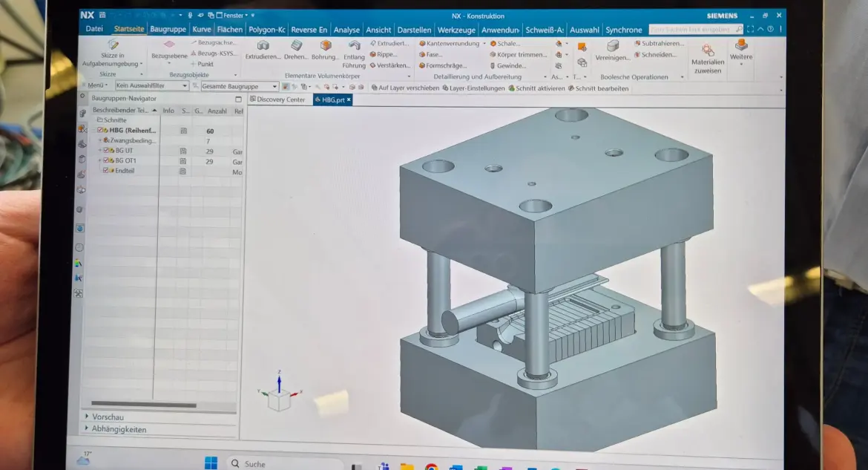This screenshot has width=868, height=470.
Task: Switch to the Ansicht ribbon tab
Action: point(378,30)
